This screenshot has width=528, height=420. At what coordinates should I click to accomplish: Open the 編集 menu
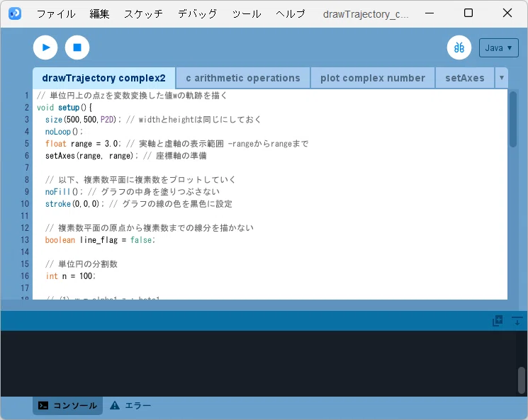[99, 13]
